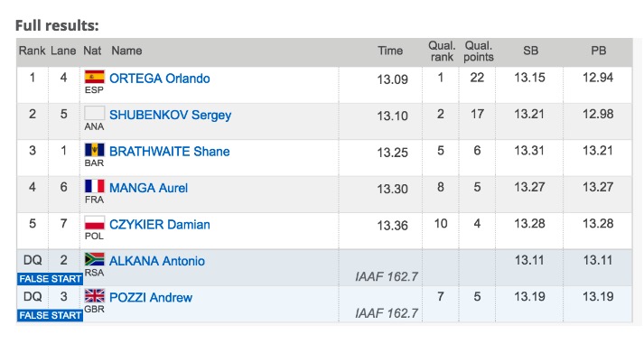This screenshot has height=344, width=644.
Task: Click the Spain flag icon
Action: click(x=95, y=77)
